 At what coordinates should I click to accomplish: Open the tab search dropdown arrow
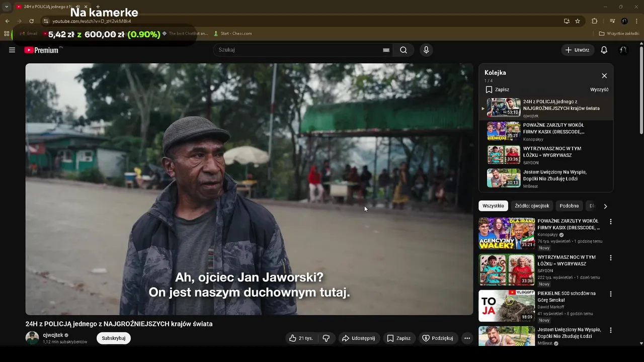pyautogui.click(x=7, y=7)
